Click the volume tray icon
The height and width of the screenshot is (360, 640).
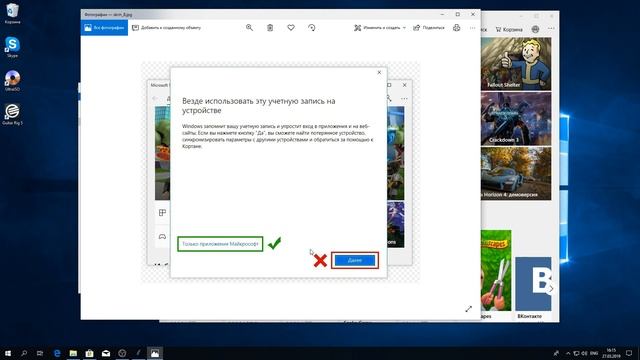(x=584, y=353)
